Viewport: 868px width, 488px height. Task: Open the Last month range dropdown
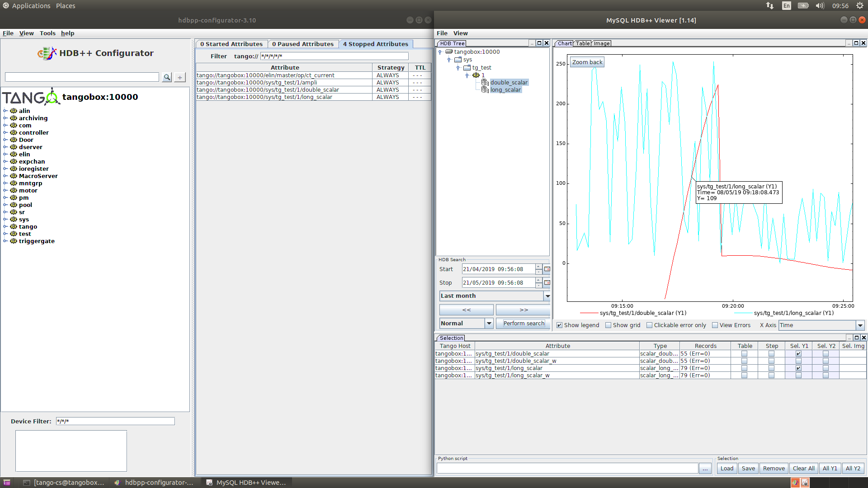(495, 296)
